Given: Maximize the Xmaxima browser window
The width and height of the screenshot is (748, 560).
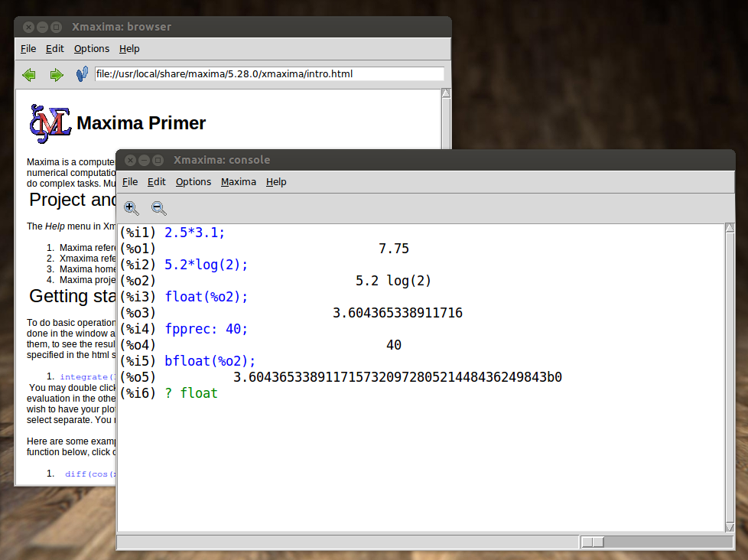Looking at the screenshot, I should tap(56, 27).
